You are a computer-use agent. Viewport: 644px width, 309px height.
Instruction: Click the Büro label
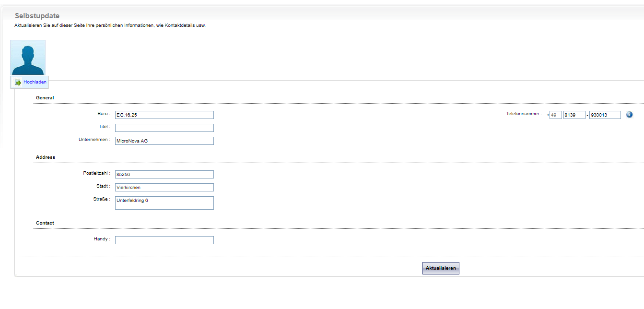pos(104,114)
